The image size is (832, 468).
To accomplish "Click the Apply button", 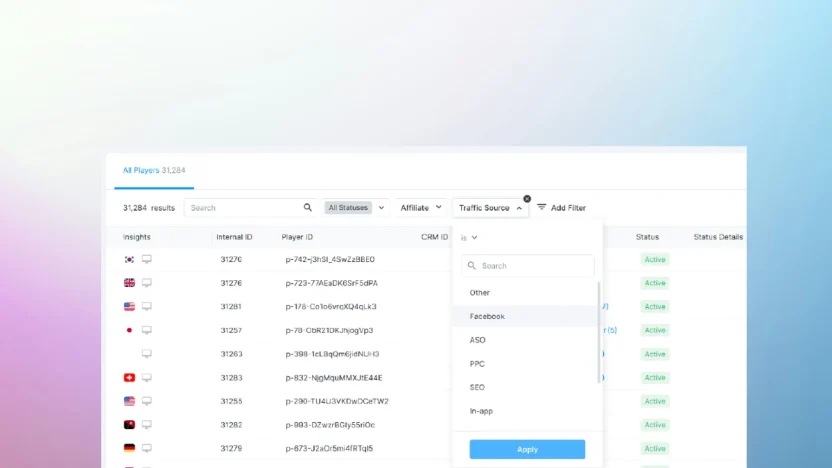I will [527, 449].
